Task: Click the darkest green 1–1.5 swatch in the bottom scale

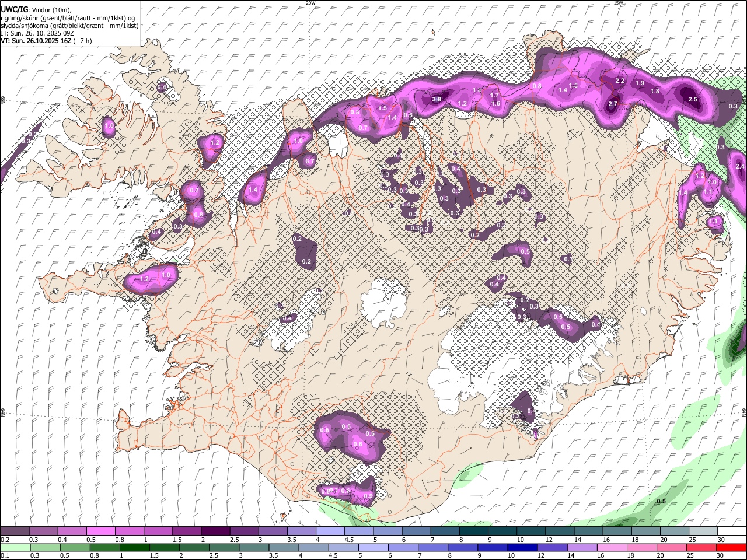Action: click(135, 548)
